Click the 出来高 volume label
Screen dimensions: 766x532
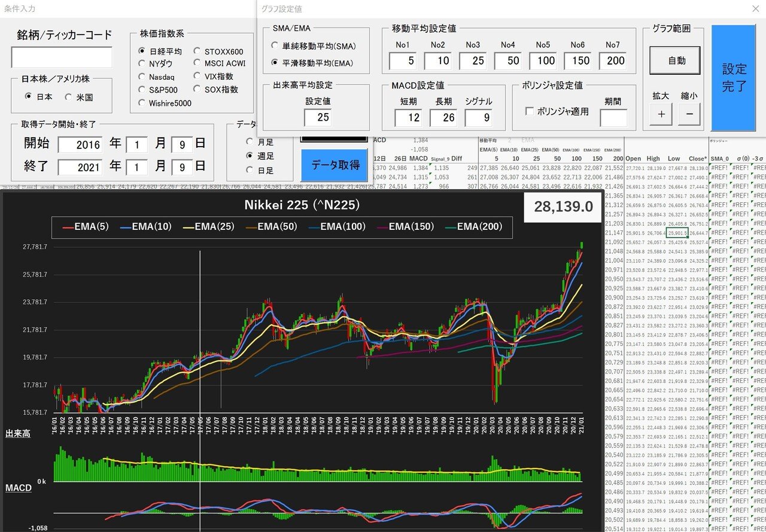18,433
